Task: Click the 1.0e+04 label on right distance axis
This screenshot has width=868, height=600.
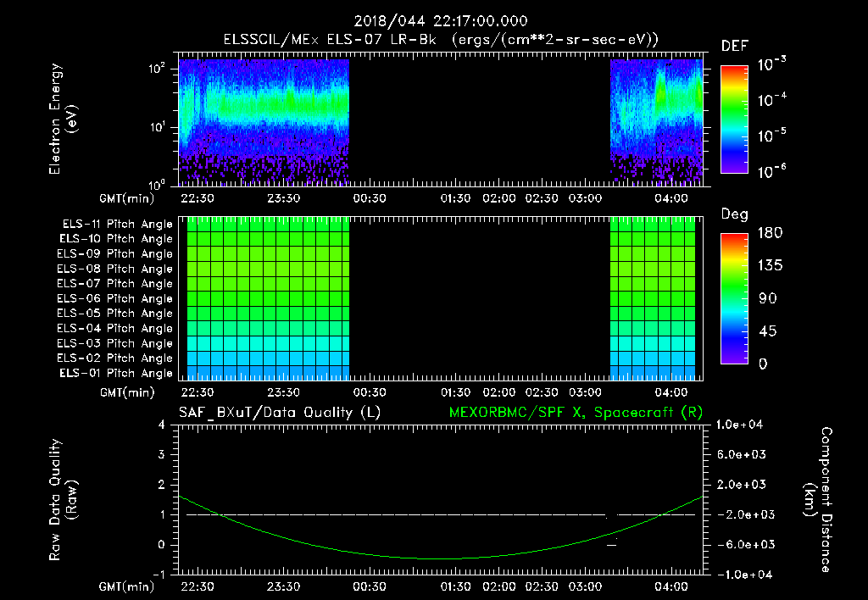Action: click(741, 425)
